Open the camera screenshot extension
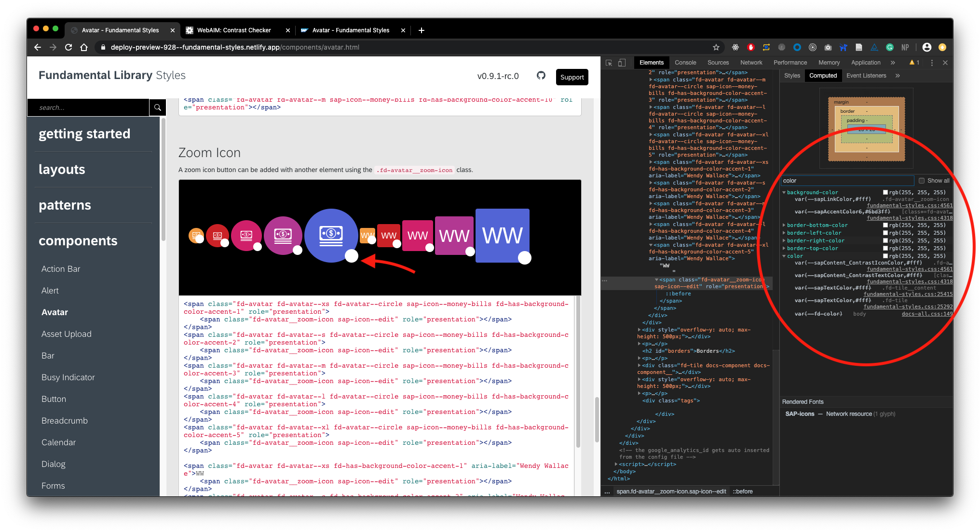 point(828,47)
